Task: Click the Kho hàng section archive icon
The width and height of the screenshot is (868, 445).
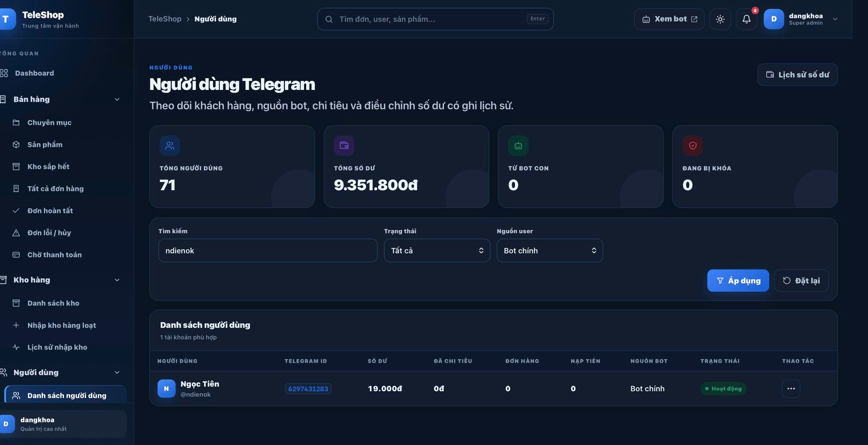Action: point(3,280)
